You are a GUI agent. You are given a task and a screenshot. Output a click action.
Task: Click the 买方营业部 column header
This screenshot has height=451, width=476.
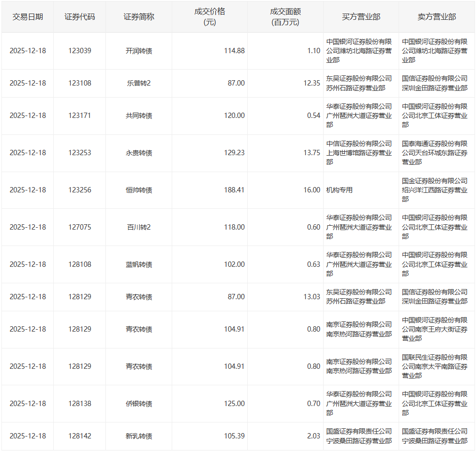361,17
